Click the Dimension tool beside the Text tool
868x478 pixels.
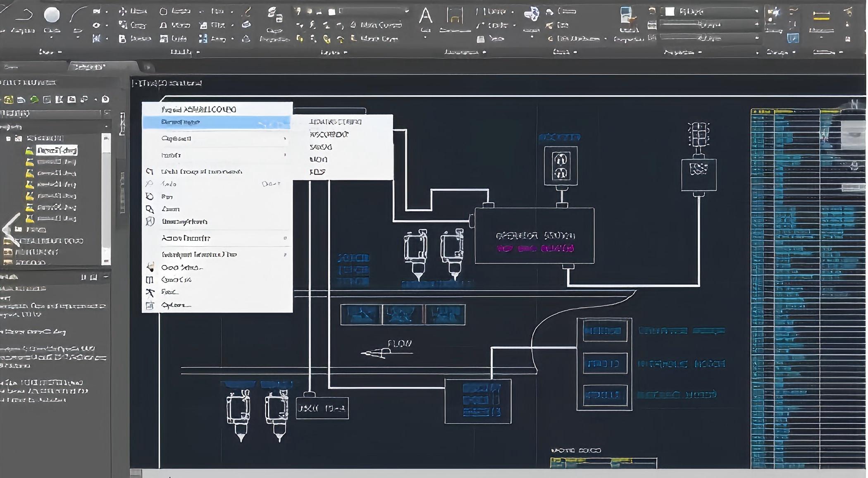455,16
